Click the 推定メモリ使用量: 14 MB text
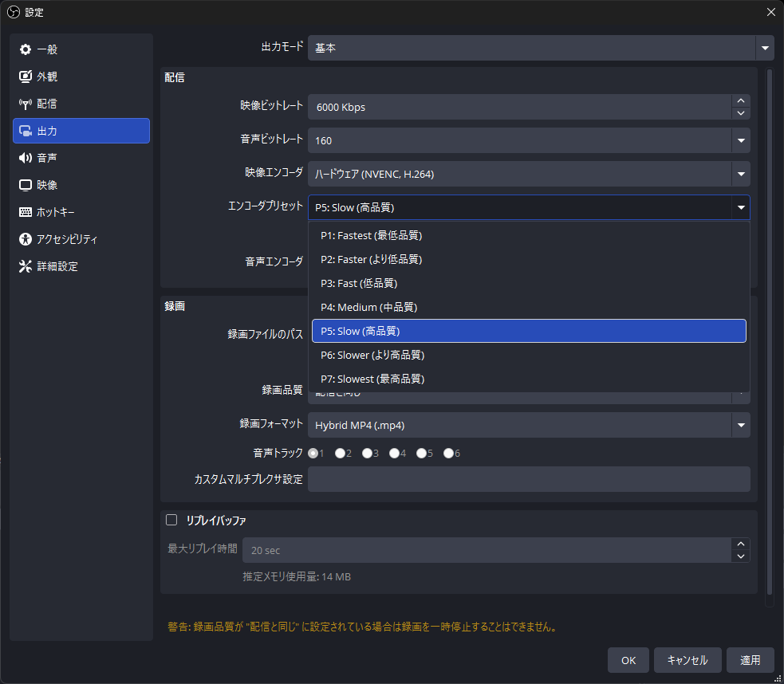 point(297,577)
